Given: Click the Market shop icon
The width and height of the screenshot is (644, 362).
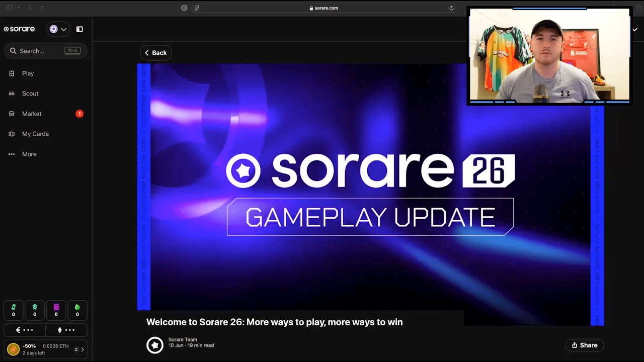Looking at the screenshot, I should point(12,114).
